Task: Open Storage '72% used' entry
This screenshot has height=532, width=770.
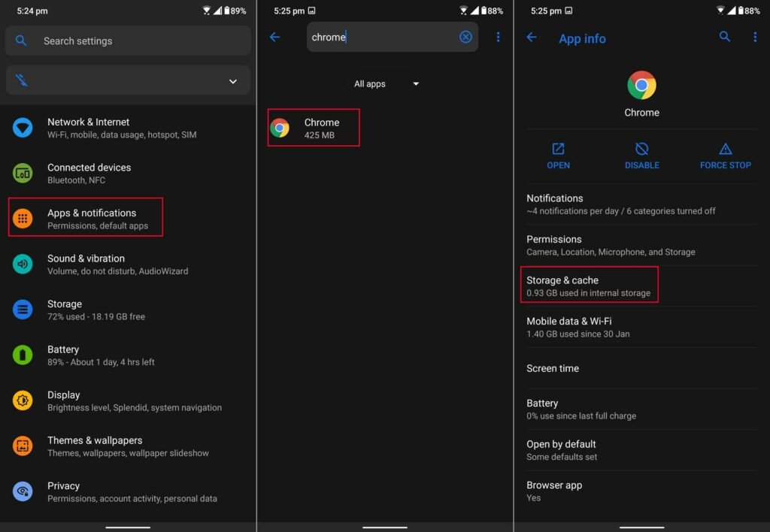Action: pyautogui.click(x=96, y=310)
